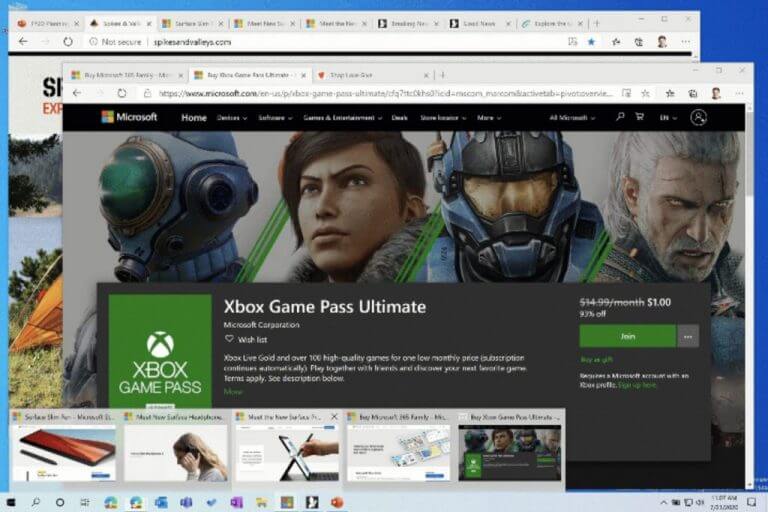
Task: Open immersive reader icon in front address bar
Action: pyautogui.click(x=626, y=93)
